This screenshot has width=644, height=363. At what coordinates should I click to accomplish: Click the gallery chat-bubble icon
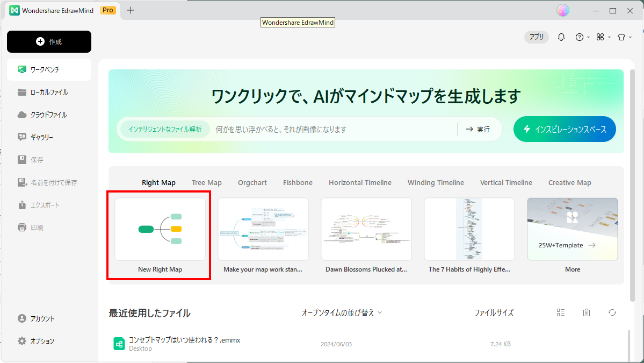tap(22, 137)
